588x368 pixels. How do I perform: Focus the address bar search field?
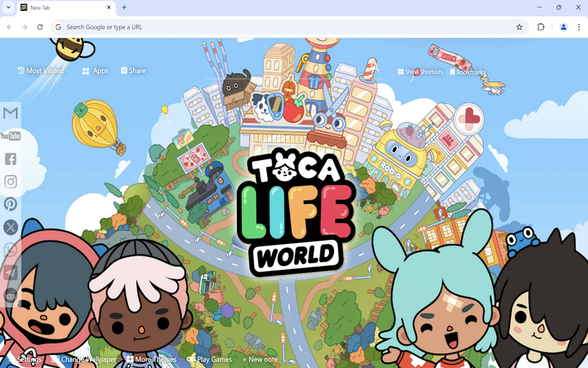(x=289, y=27)
